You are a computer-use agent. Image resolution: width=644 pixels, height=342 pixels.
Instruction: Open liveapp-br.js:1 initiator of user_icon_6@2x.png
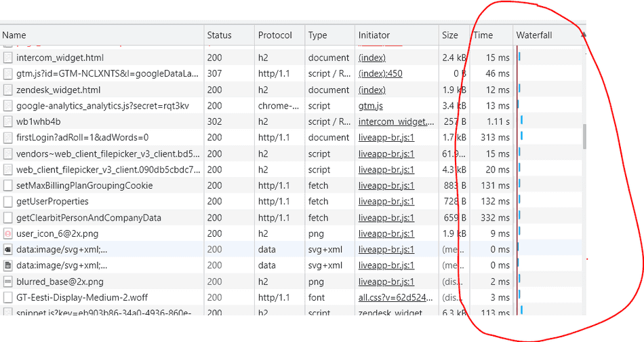[386, 234]
